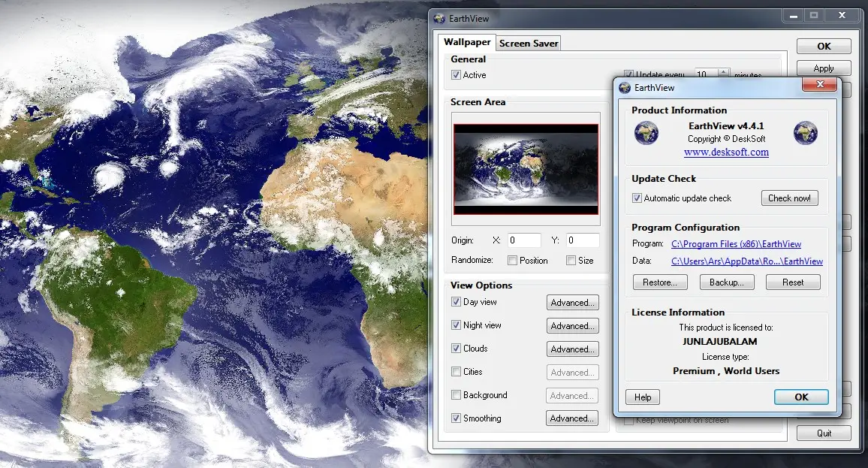
Task: Open Advanced settings for Night view
Action: (x=572, y=326)
